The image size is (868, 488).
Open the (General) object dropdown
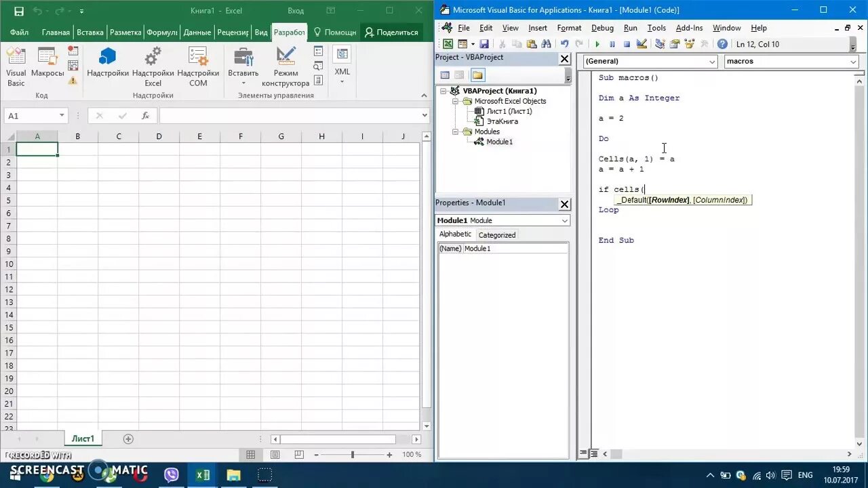tap(712, 62)
